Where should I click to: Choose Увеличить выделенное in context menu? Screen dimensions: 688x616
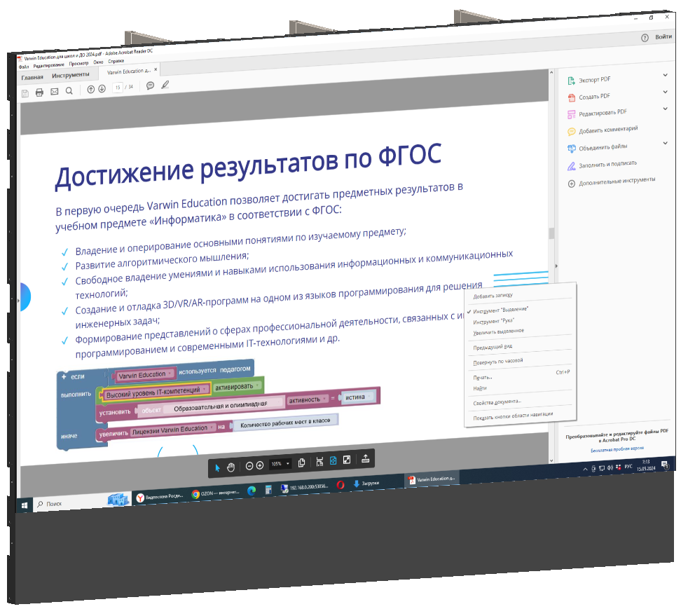coord(498,331)
